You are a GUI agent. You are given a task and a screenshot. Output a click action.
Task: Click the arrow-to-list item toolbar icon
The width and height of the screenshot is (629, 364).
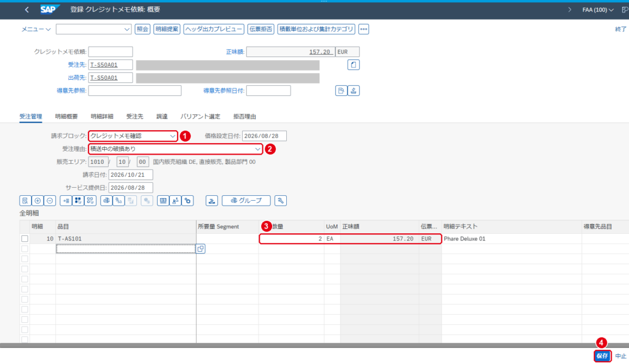click(66, 201)
